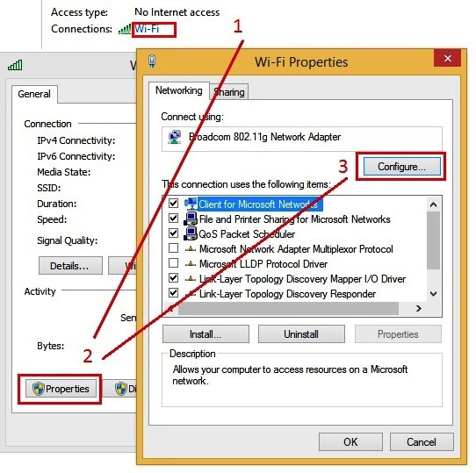
Task: Click the Broadcom network adapter icon
Action: tap(175, 138)
